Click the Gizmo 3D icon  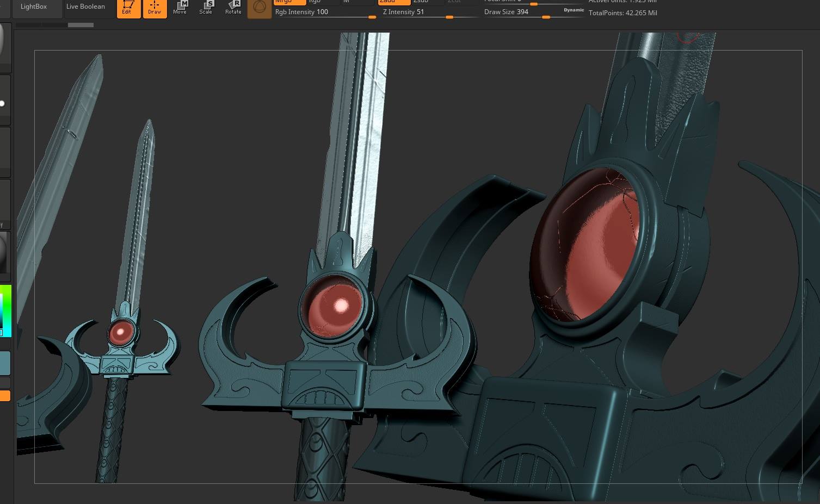coord(260,8)
